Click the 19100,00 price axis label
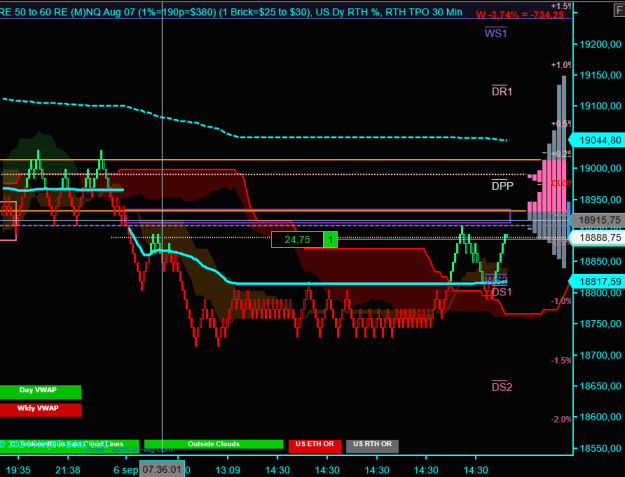 600,106
